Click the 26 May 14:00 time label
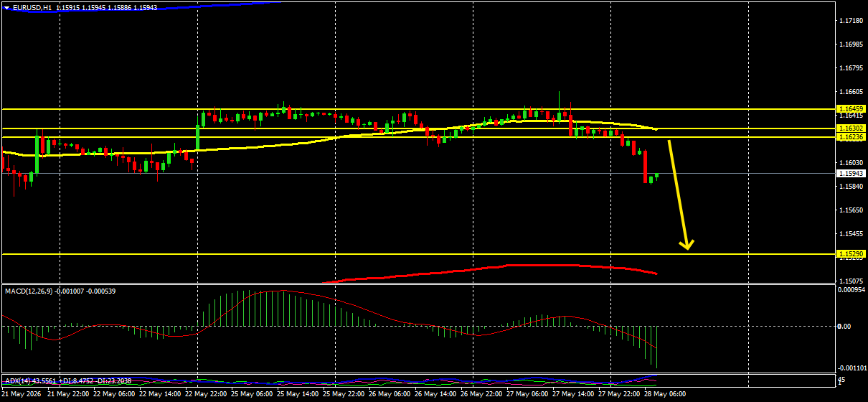Viewport: 868px width, 402px height. [x=436, y=395]
